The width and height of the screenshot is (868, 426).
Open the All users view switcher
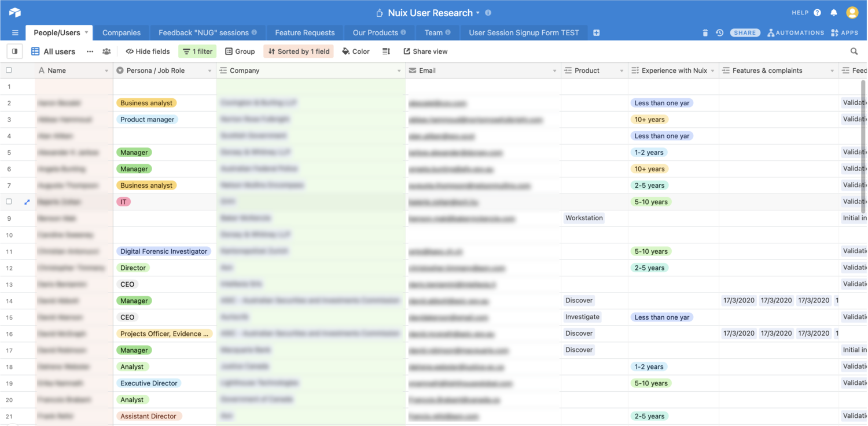(x=53, y=51)
